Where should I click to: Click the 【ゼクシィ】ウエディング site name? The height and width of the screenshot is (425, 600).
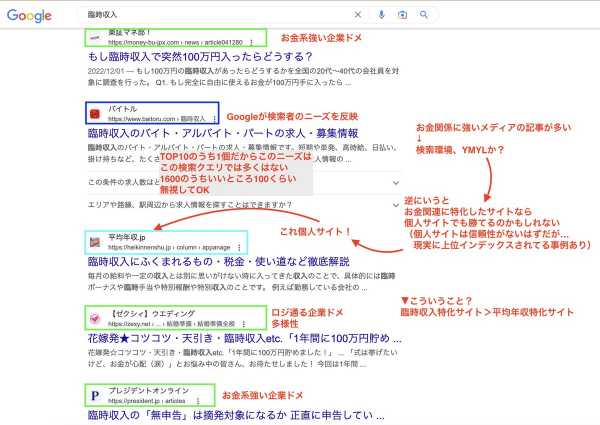click(152, 313)
